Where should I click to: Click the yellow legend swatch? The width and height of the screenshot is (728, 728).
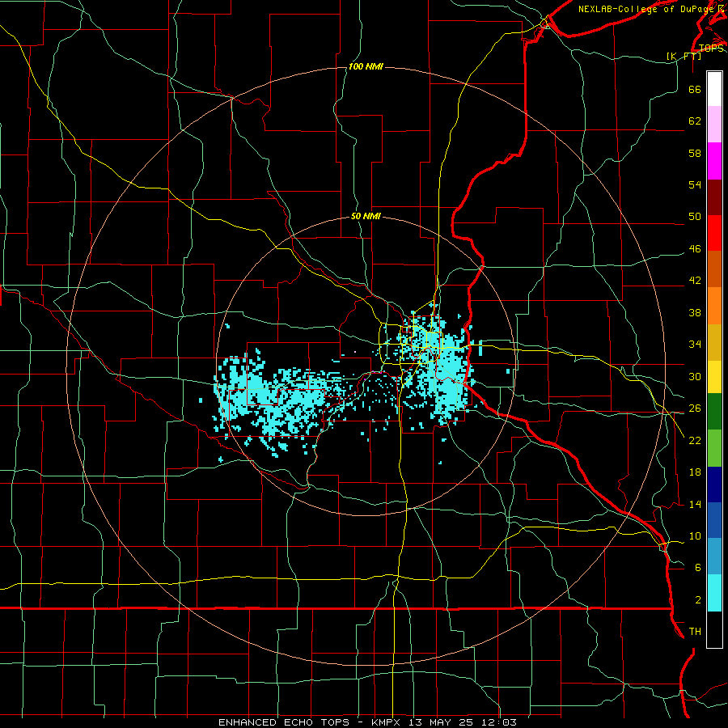714,377
